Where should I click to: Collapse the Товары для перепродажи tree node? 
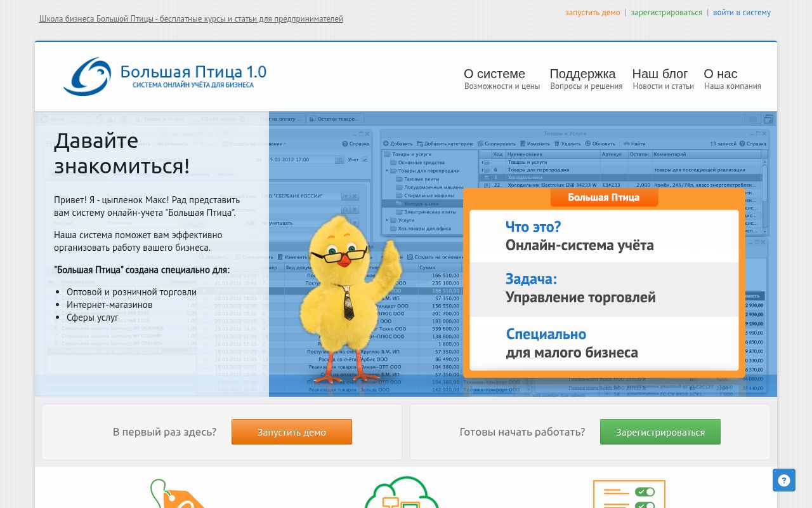[388, 170]
